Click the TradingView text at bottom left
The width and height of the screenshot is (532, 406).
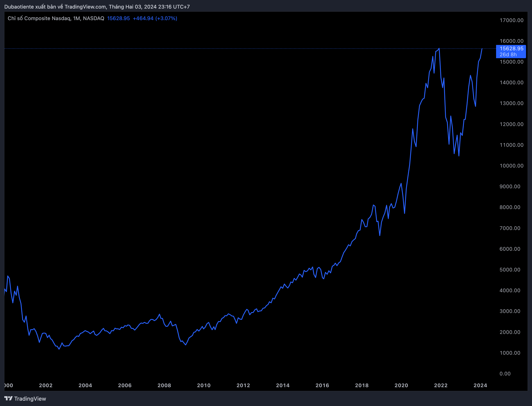(30, 399)
